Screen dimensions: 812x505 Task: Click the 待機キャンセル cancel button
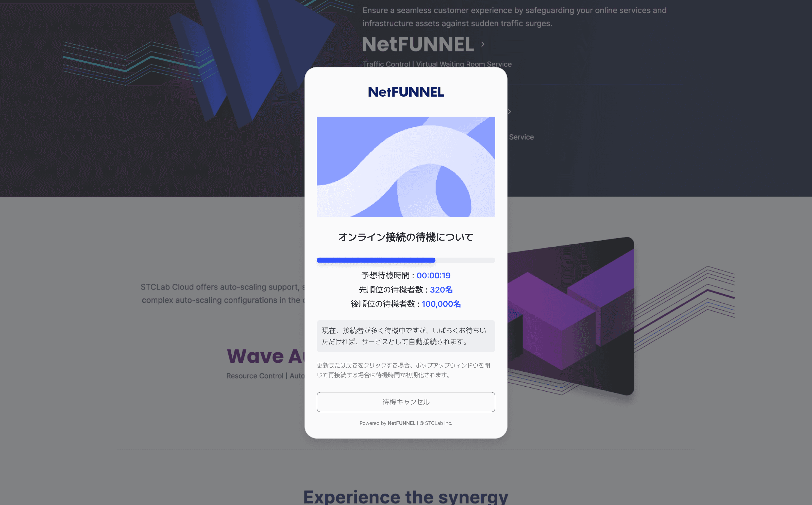(x=406, y=402)
